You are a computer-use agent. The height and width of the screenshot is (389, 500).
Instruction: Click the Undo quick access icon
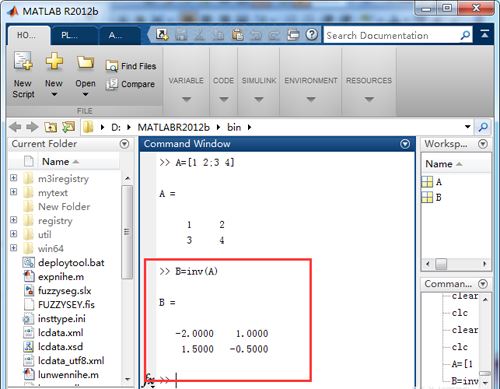(256, 34)
